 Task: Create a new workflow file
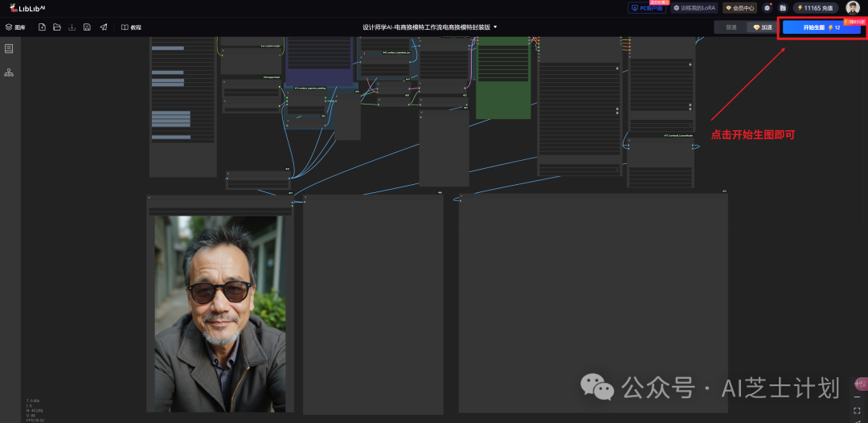point(42,27)
